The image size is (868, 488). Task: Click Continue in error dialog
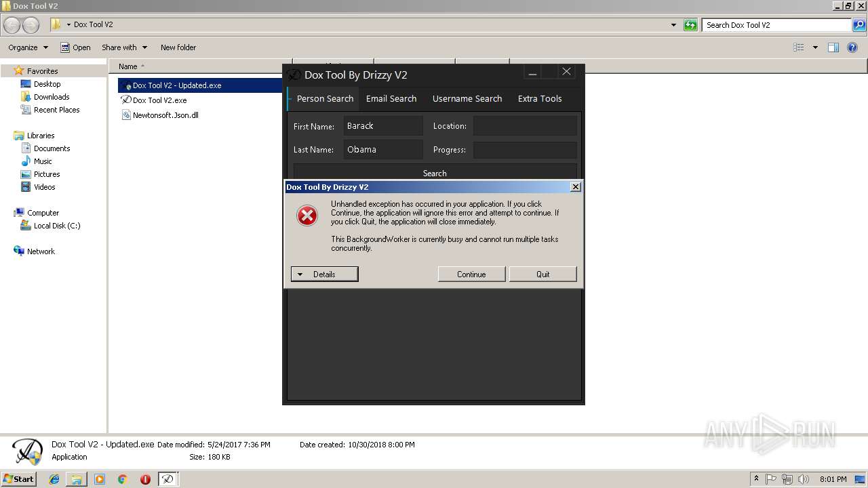pyautogui.click(x=471, y=274)
